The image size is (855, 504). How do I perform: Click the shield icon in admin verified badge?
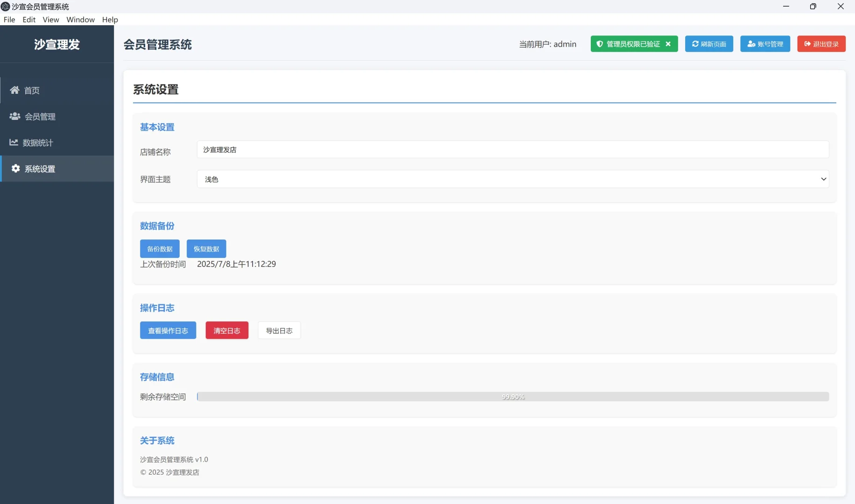coord(600,44)
